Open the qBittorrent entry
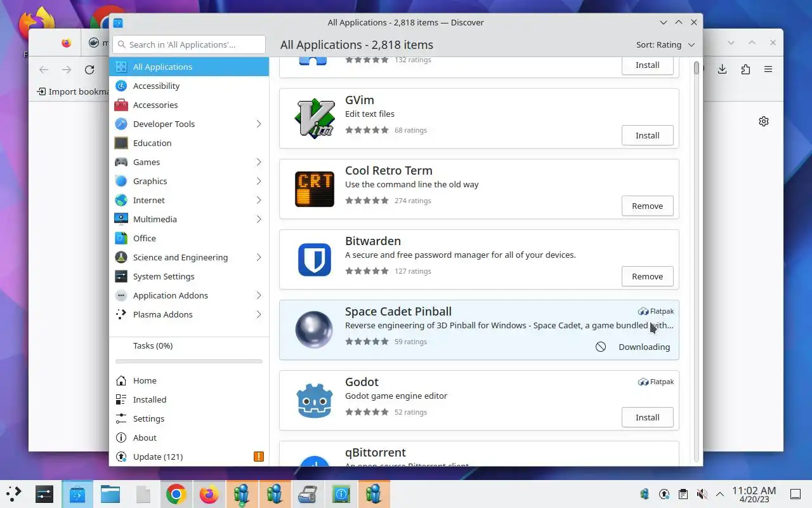 click(x=479, y=454)
